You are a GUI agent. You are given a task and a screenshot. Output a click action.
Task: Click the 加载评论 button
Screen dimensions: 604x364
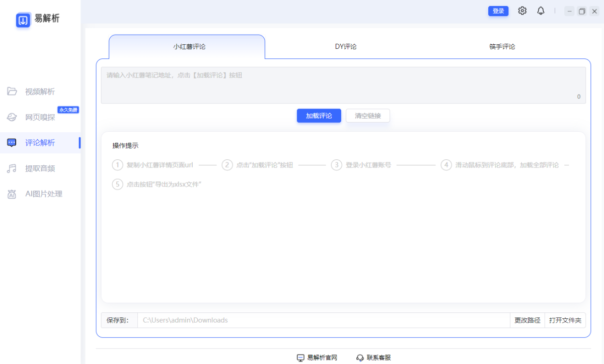click(319, 116)
